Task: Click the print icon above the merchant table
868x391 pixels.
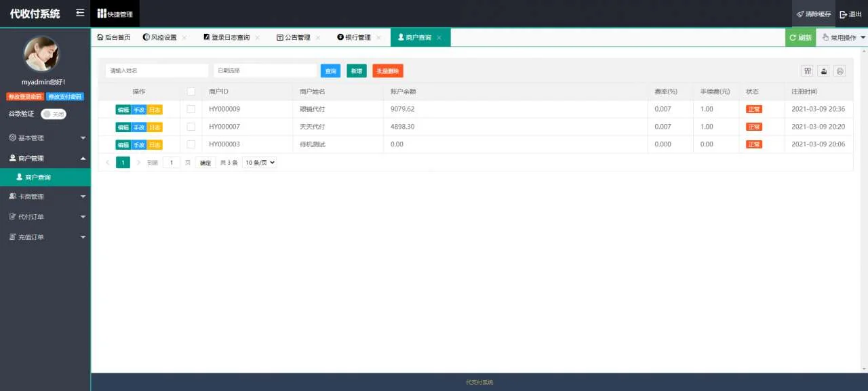Action: [x=840, y=70]
